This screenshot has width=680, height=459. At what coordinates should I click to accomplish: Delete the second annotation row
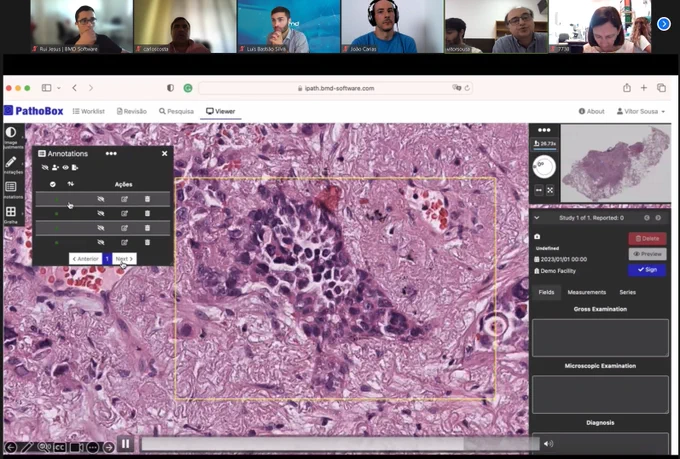point(147,213)
